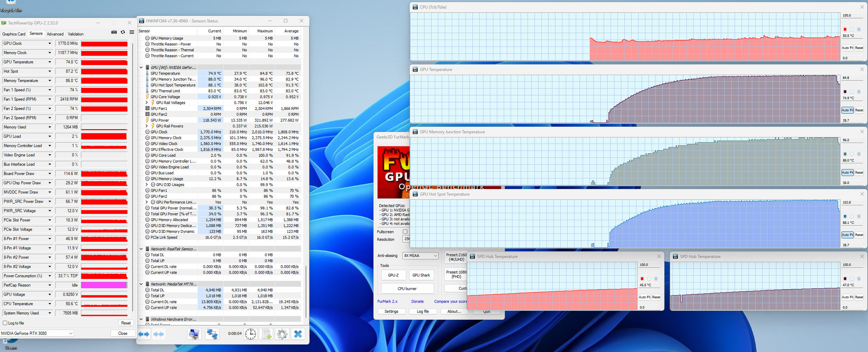Tick the FurMark Fullscreen checkbox
The width and height of the screenshot is (868, 352).
[405, 232]
